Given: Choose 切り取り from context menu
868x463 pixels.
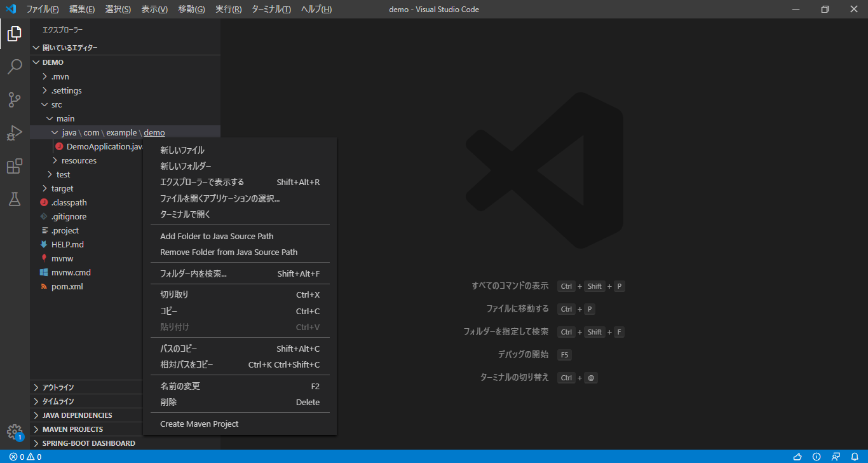Looking at the screenshot, I should point(240,294).
